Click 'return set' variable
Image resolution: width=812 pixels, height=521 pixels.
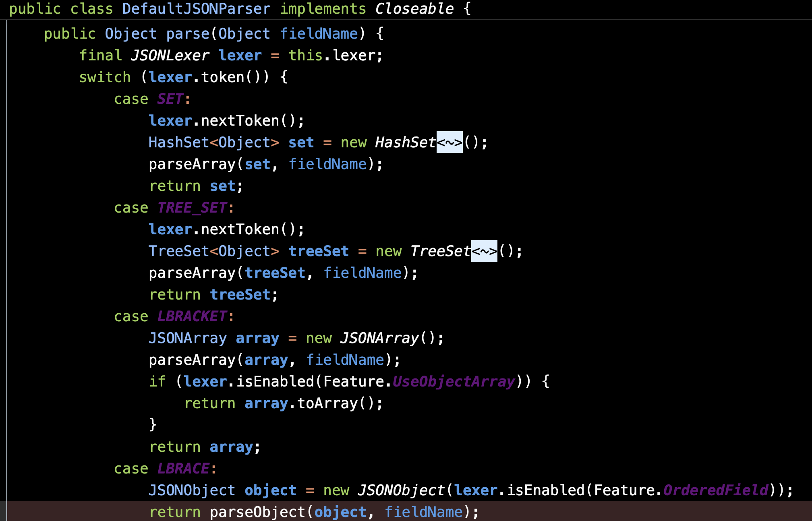pos(223,186)
